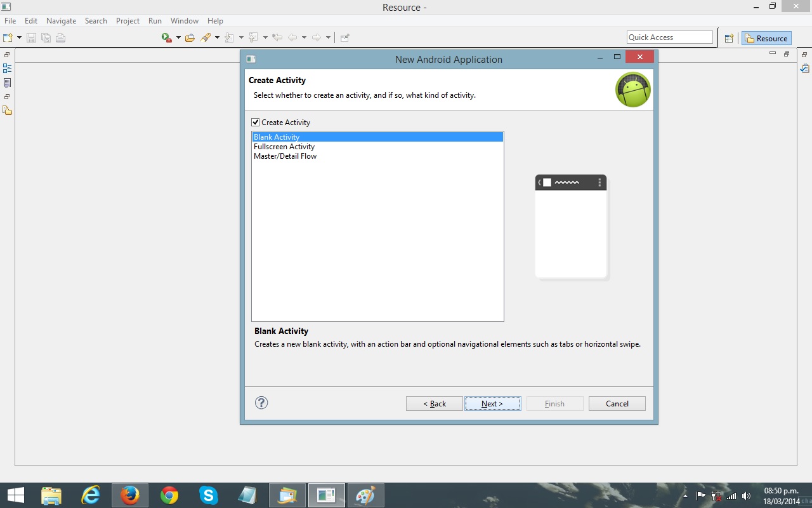Click the volume speaker tray icon

(747, 496)
